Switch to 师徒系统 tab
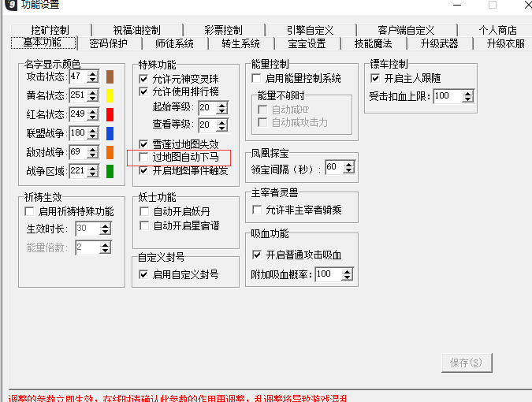This screenshot has width=532, height=402. tap(174, 43)
